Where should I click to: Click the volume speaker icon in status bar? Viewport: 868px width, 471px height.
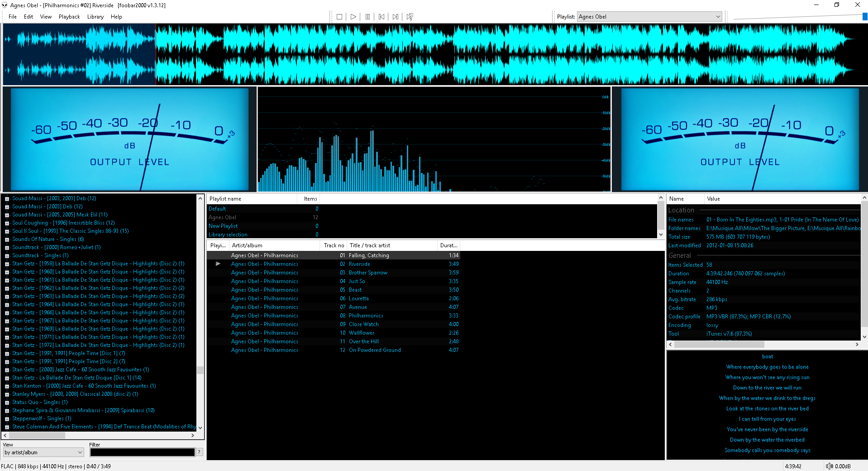point(829,466)
